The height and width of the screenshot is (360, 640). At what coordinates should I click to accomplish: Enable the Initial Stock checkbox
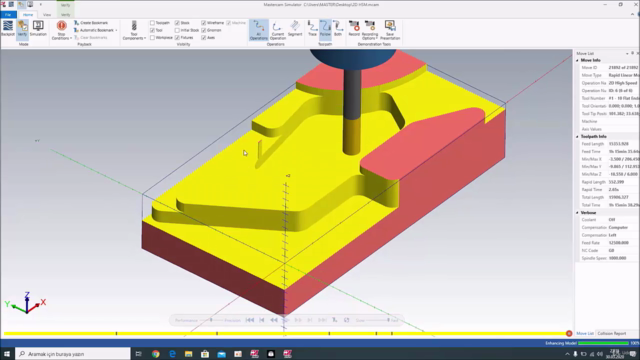point(177,30)
